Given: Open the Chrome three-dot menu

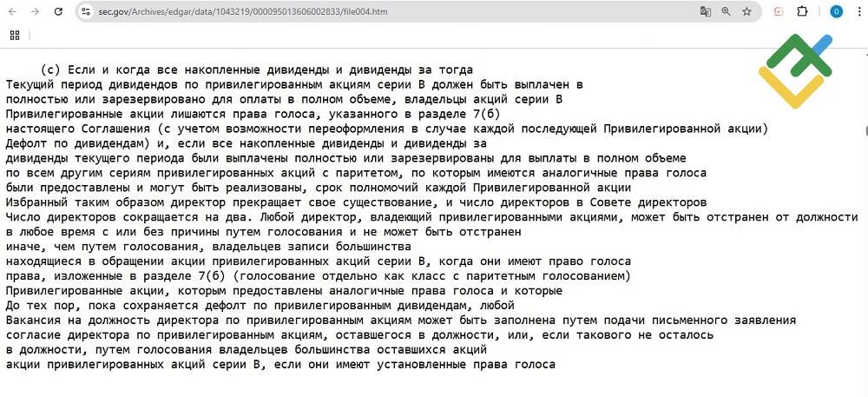Looking at the screenshot, I should click(858, 11).
